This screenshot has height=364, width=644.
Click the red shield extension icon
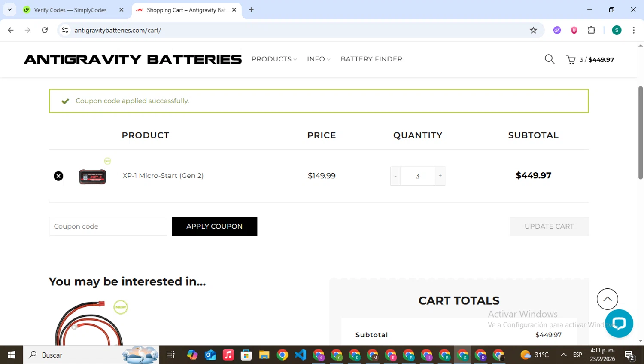(x=574, y=30)
